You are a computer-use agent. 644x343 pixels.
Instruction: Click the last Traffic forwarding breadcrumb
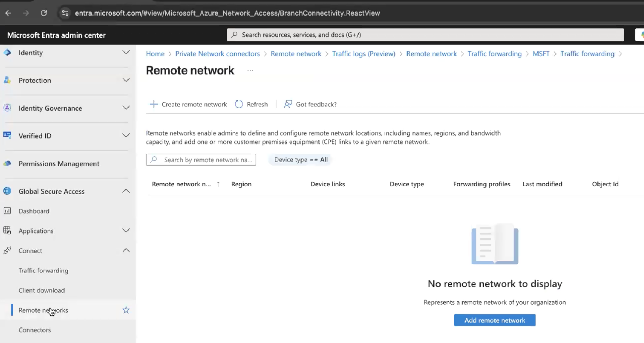coord(587,54)
